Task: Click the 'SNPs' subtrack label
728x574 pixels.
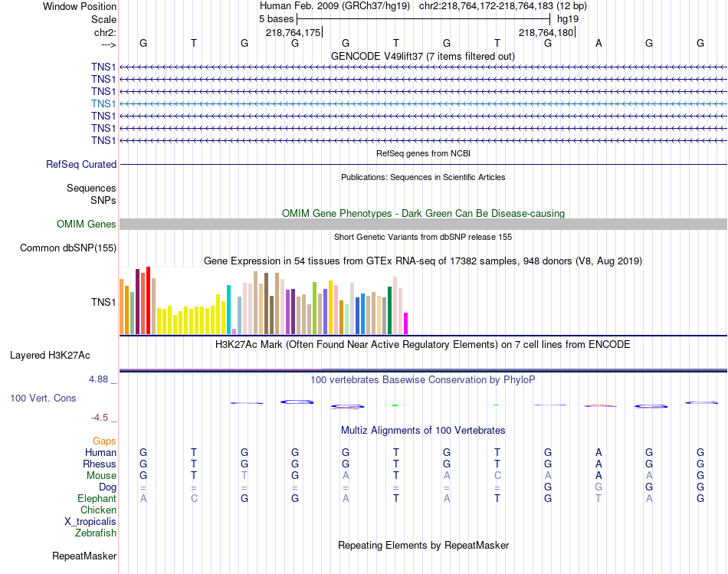Action: click(x=103, y=200)
